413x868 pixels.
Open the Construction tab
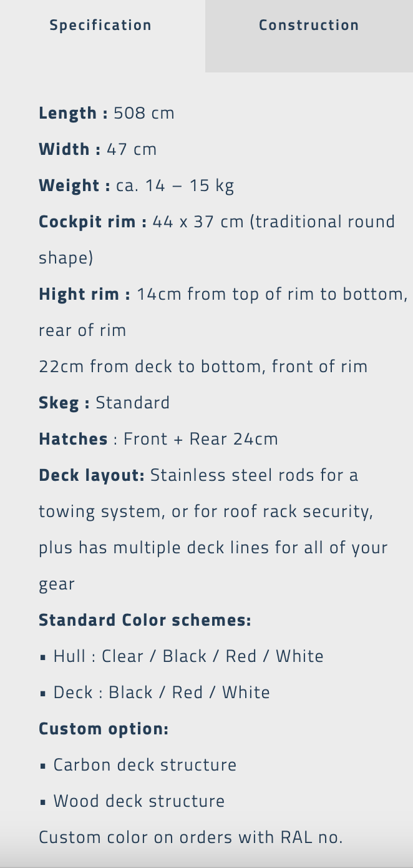[x=309, y=26]
